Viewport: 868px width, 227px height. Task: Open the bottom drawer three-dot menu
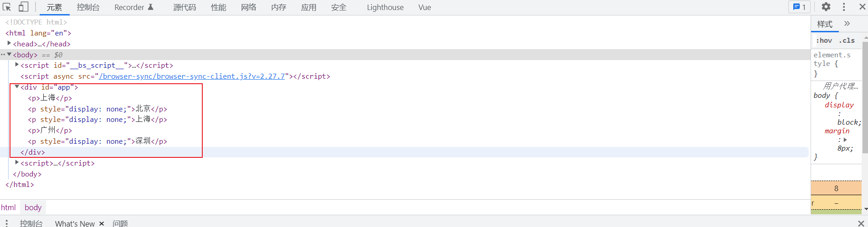6,223
